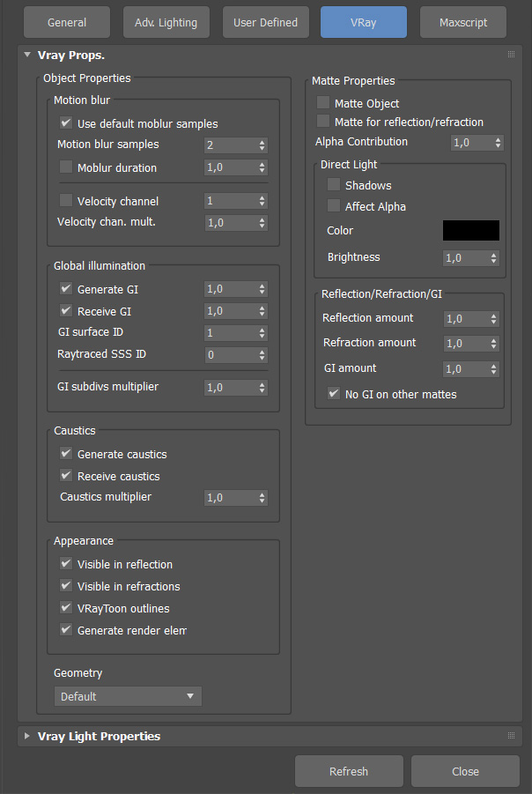532x794 pixels.
Task: Toggle Visible in refractions checkbox
Action: point(66,586)
